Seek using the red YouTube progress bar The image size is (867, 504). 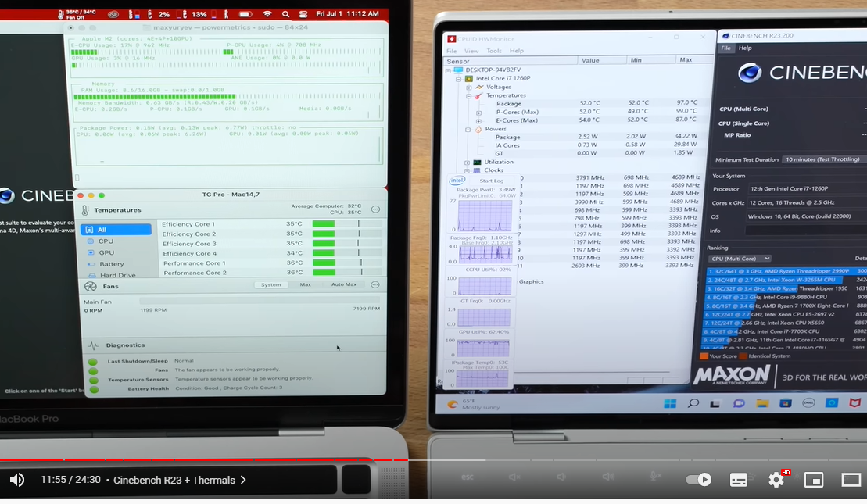tap(204, 459)
